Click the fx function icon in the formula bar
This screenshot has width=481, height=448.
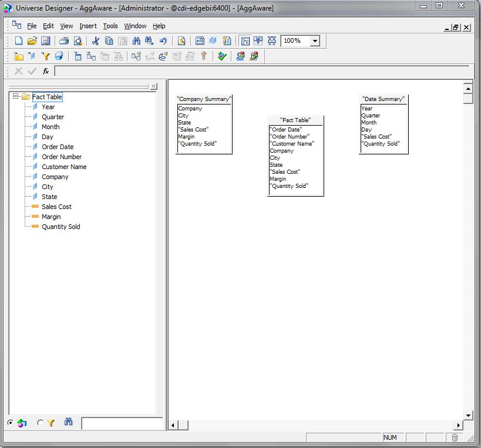point(46,71)
